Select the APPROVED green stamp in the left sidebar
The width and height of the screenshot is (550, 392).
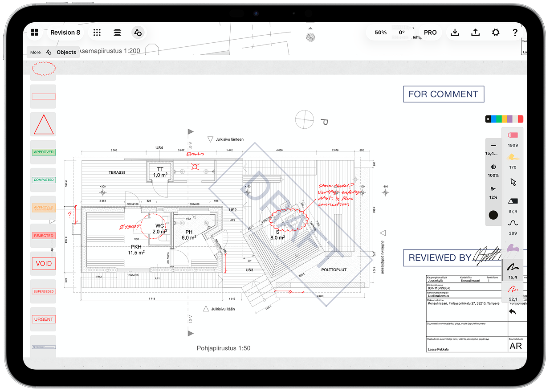[x=43, y=152]
